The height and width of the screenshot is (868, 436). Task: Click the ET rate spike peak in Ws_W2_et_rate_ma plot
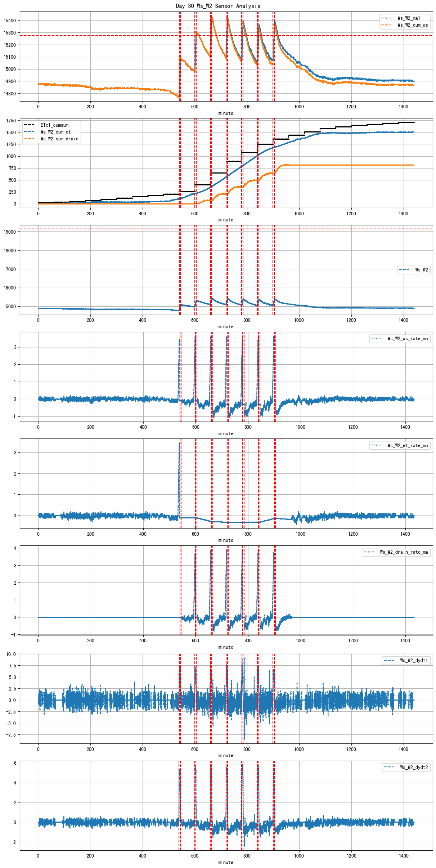[x=179, y=444]
